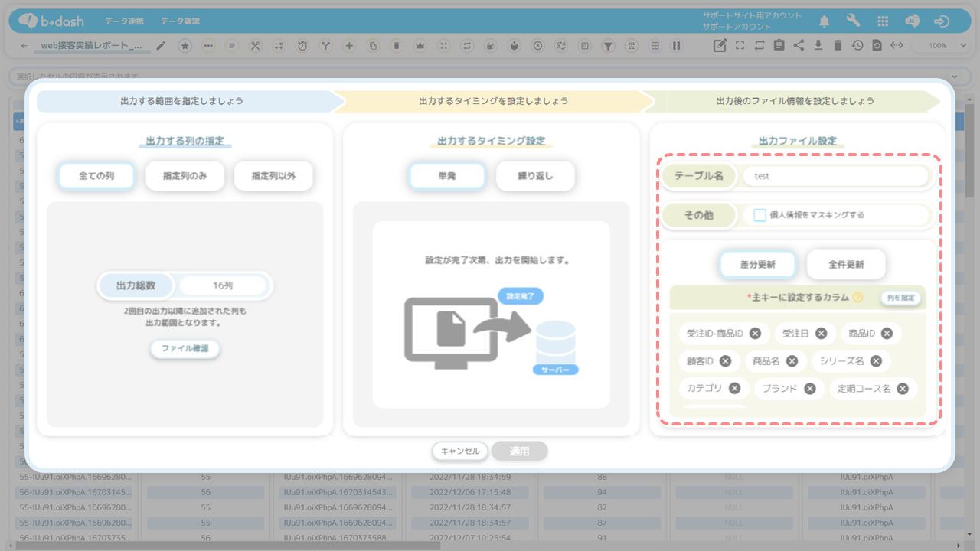980x551 pixels.
Task: Remove the 商品ID key chip
Action: tap(887, 334)
